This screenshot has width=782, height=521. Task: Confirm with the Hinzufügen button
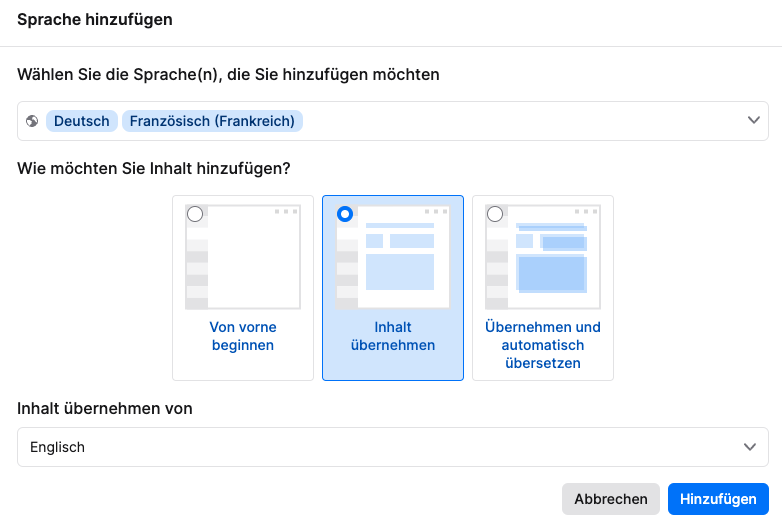pos(717,499)
